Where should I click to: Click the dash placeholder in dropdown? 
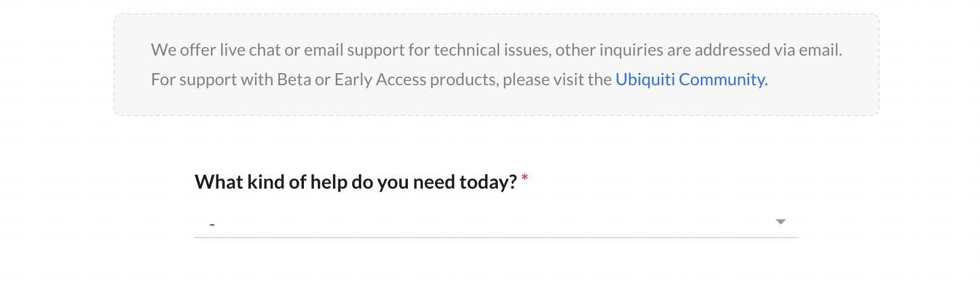pyautogui.click(x=212, y=224)
